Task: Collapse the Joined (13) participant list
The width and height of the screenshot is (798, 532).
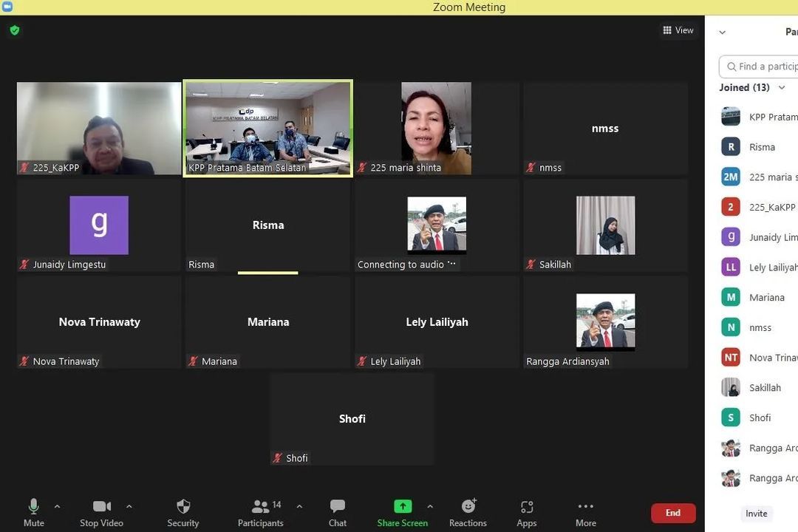Action: click(782, 87)
